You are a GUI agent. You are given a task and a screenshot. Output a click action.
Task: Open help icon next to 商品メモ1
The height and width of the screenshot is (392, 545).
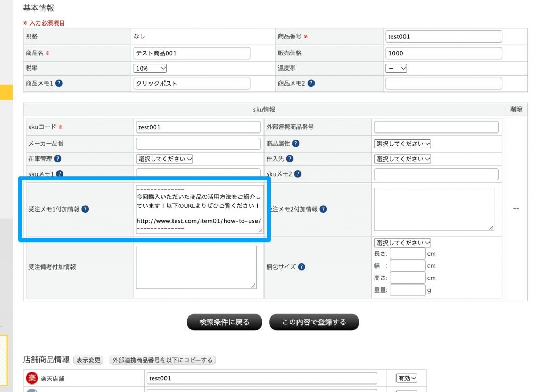59,84
